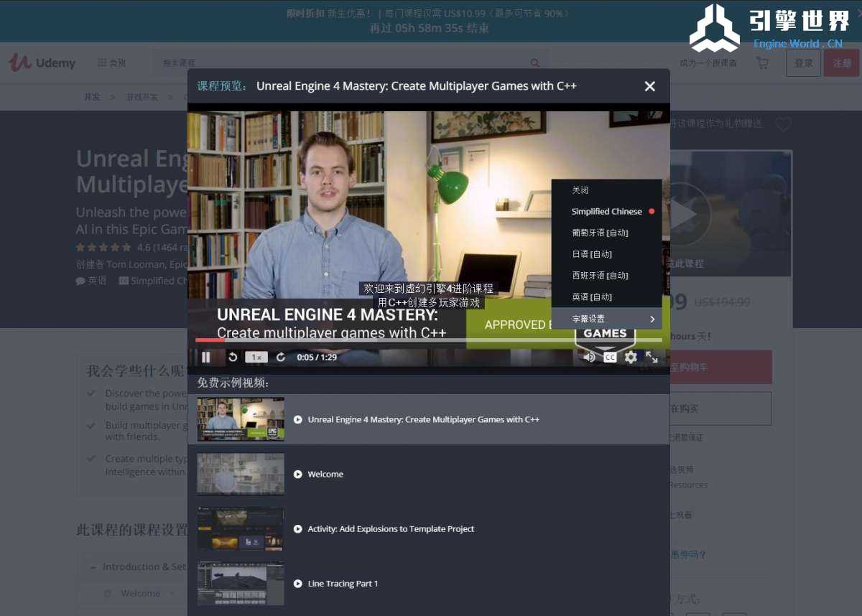Choose 日语 [自动] subtitles
Screen dimensions: 862x616
click(x=606, y=254)
